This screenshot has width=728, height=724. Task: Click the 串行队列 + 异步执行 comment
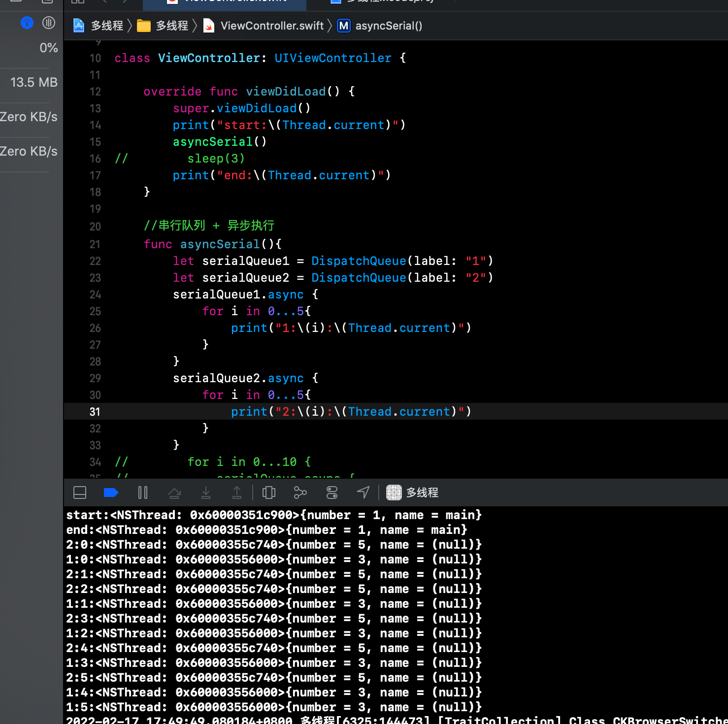[209, 226]
